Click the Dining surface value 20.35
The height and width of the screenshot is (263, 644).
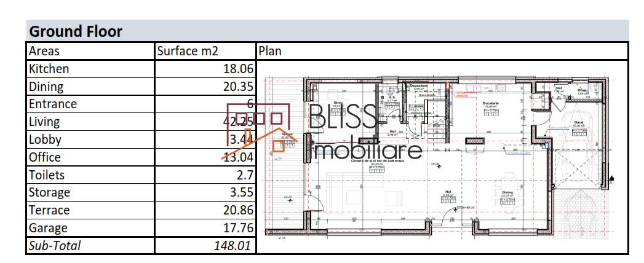238,87
